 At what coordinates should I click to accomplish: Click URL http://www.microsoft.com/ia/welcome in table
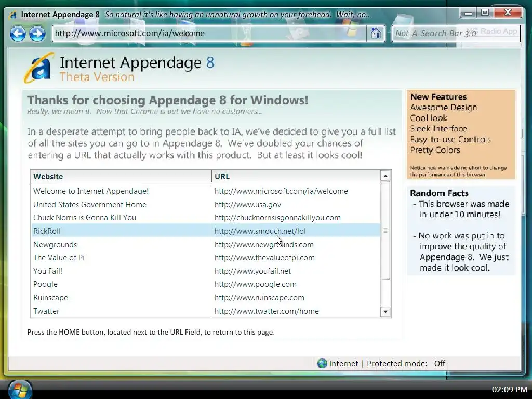281,191
